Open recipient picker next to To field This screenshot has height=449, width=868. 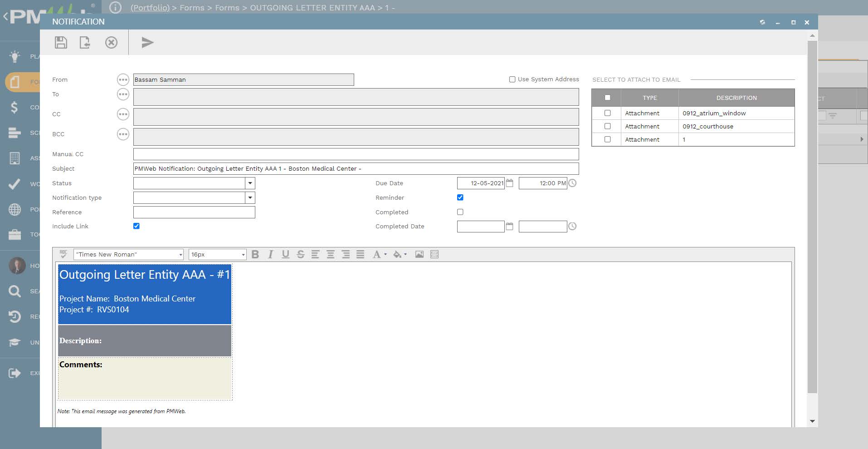click(123, 94)
